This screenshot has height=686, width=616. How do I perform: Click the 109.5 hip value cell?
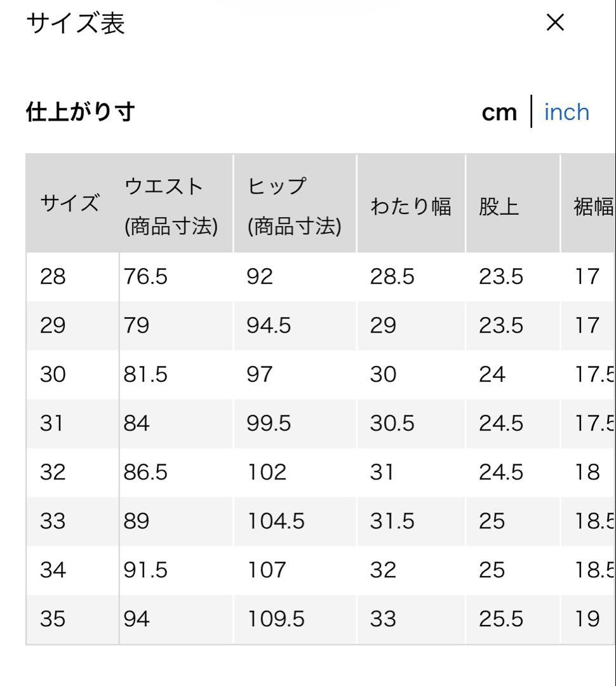[x=295, y=619]
